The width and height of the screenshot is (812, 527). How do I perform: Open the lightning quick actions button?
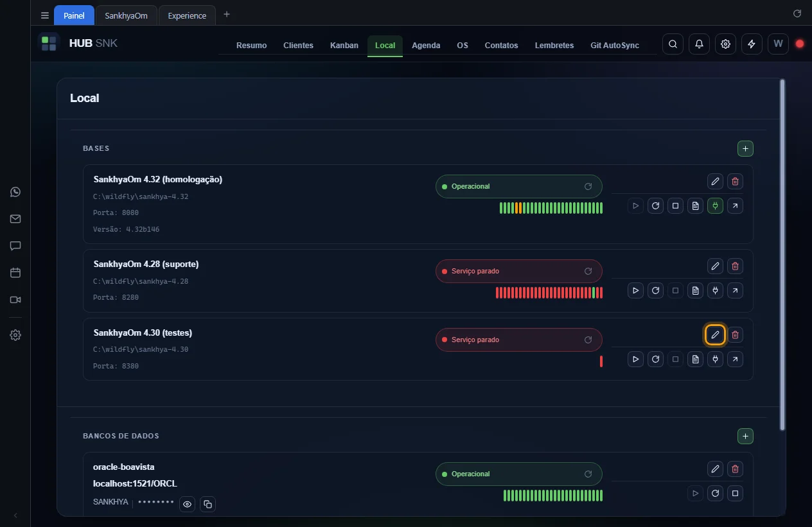coord(752,44)
